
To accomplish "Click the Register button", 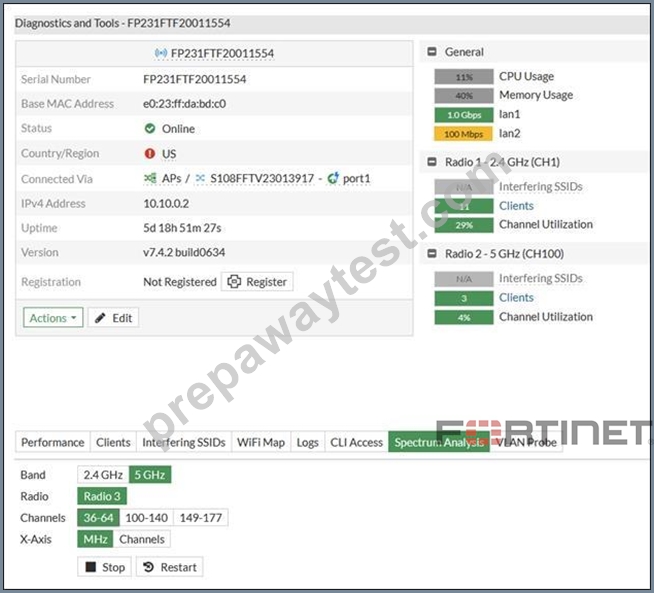I will click(257, 282).
